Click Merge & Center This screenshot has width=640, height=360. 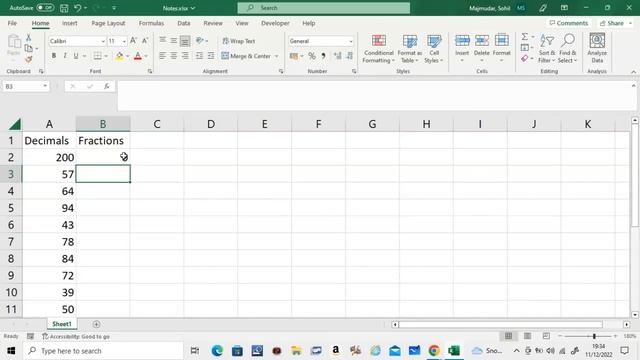247,56
